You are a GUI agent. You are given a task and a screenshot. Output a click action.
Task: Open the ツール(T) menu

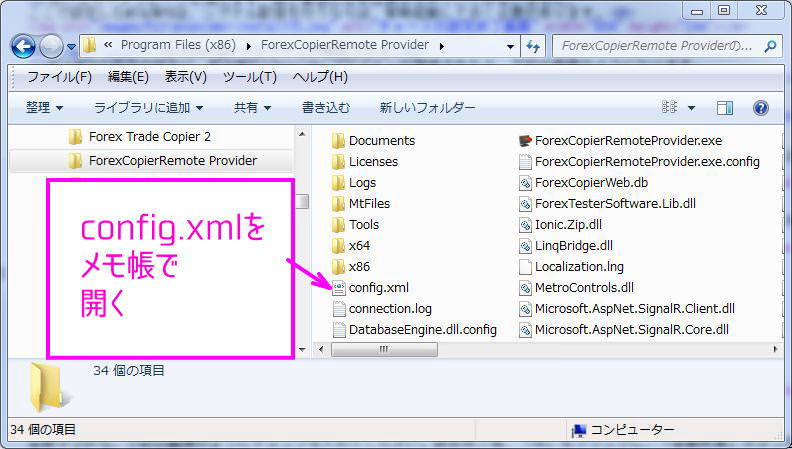click(250, 77)
